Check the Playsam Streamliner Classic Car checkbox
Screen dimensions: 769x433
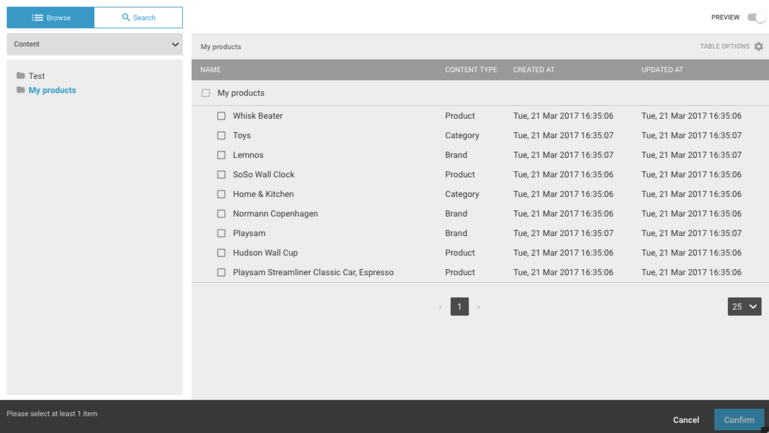coord(222,272)
